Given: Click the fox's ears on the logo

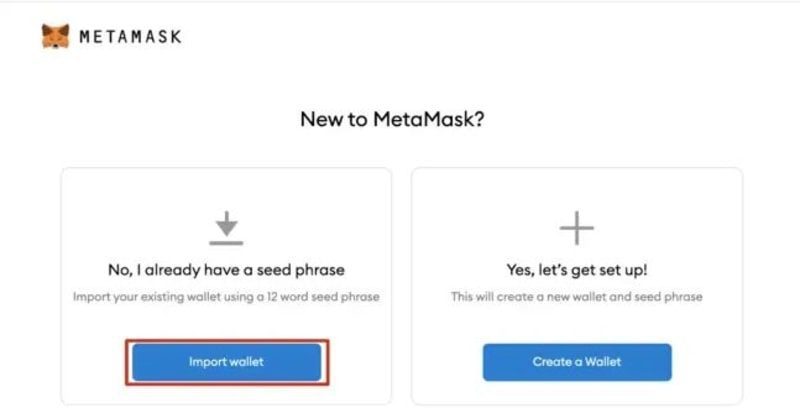Looking at the screenshot, I should click(x=55, y=28).
